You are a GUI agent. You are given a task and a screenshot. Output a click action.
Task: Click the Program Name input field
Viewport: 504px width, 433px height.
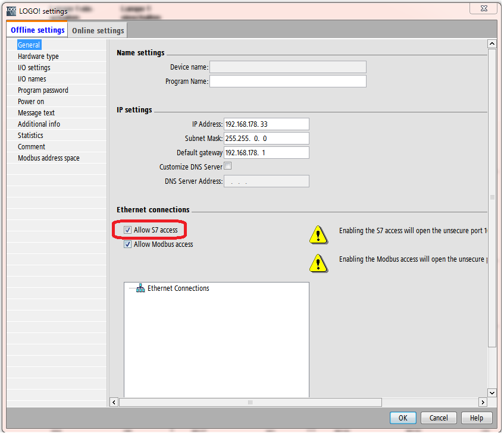coord(288,81)
